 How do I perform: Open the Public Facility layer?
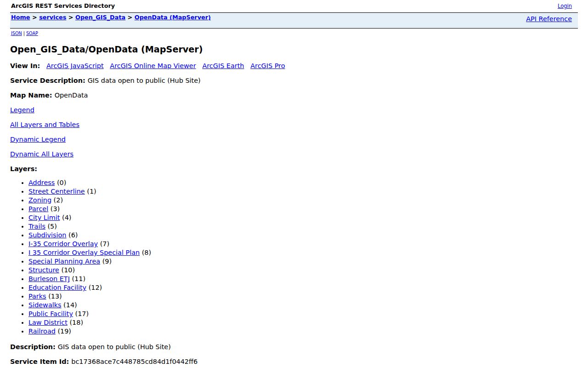tap(51, 314)
